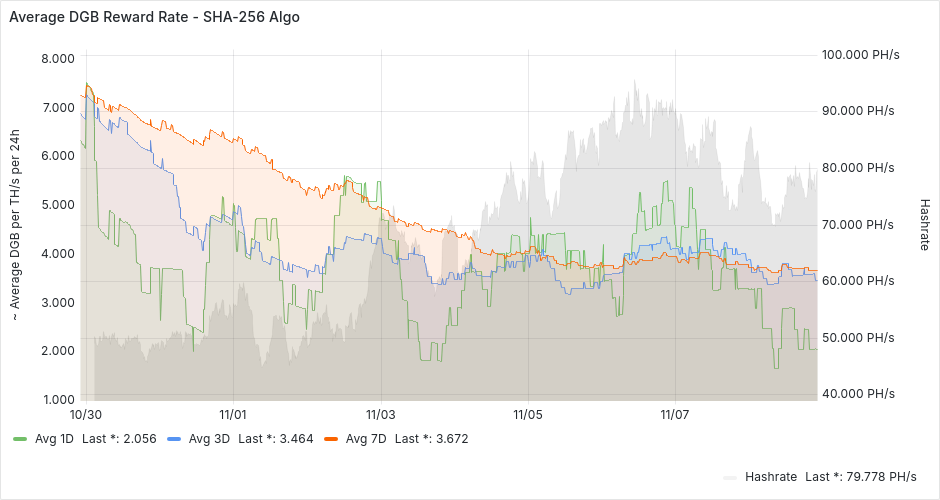940x500 pixels.
Task: Click the orange Avg 7D color swatch
Action: (330, 439)
